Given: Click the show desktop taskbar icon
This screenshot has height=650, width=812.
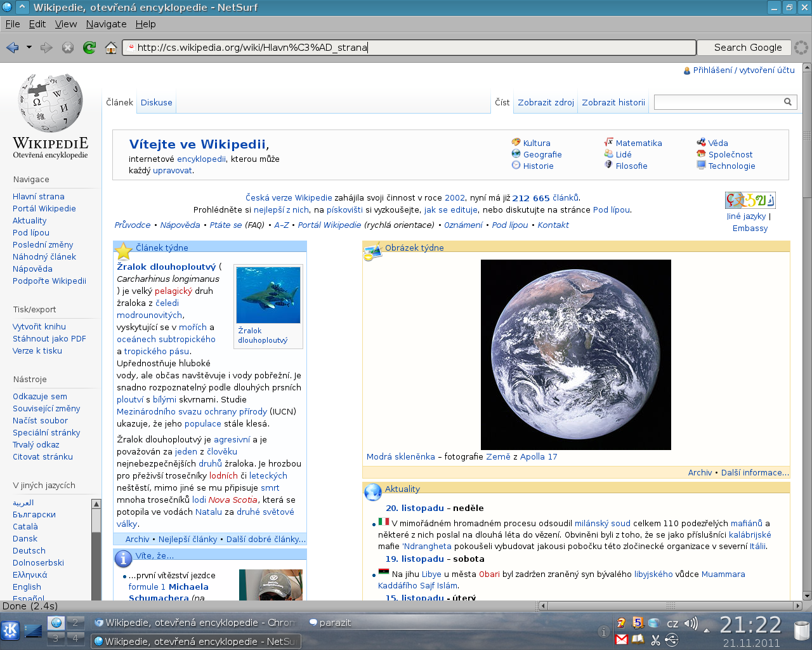Looking at the screenshot, I should (x=33, y=630).
